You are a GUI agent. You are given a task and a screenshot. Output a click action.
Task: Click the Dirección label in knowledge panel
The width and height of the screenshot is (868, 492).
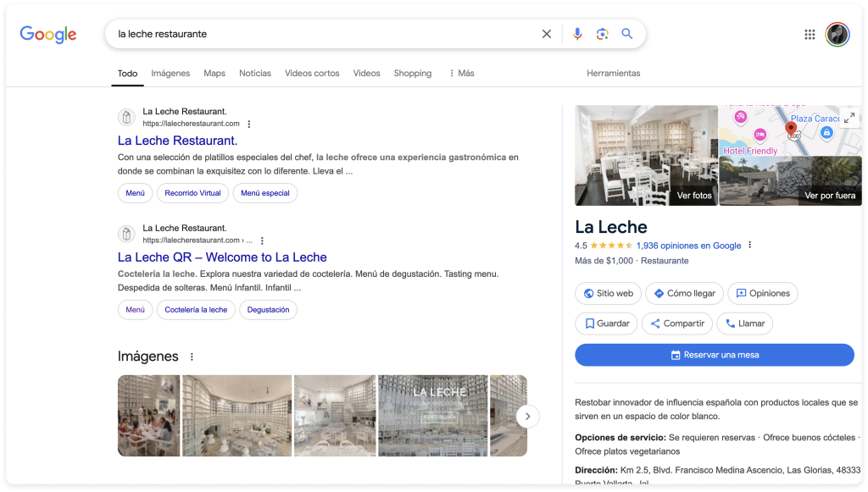coord(596,470)
